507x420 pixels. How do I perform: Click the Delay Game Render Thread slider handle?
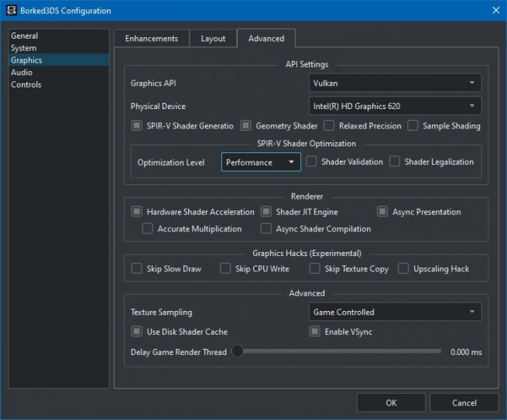(x=238, y=351)
